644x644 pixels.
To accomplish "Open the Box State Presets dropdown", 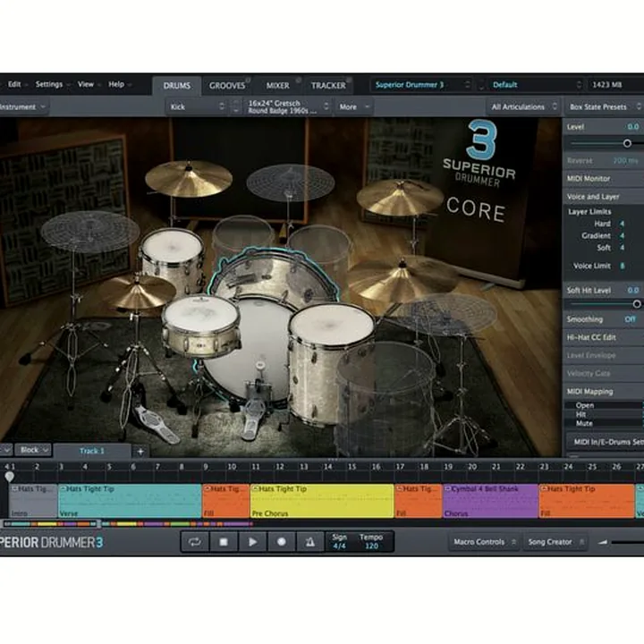I will pyautogui.click(x=604, y=106).
